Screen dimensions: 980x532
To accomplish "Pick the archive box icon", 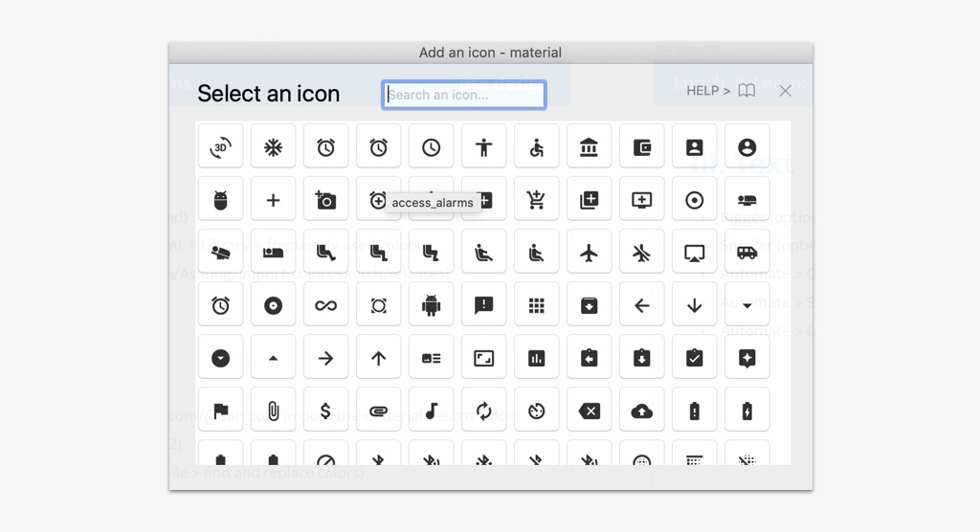I will pyautogui.click(x=589, y=305).
